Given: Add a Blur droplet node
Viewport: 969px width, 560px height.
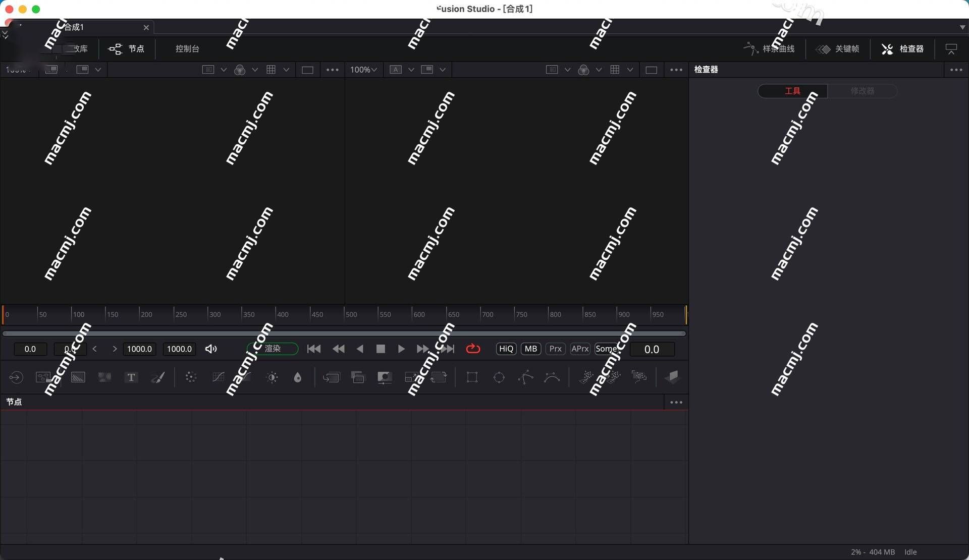Looking at the screenshot, I should (x=298, y=377).
